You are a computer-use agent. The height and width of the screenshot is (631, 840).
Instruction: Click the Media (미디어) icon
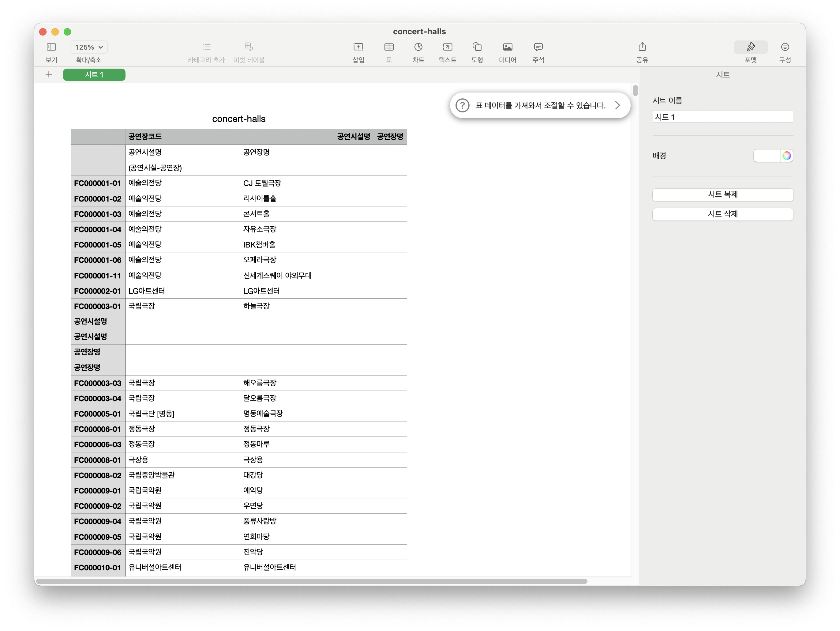click(507, 47)
